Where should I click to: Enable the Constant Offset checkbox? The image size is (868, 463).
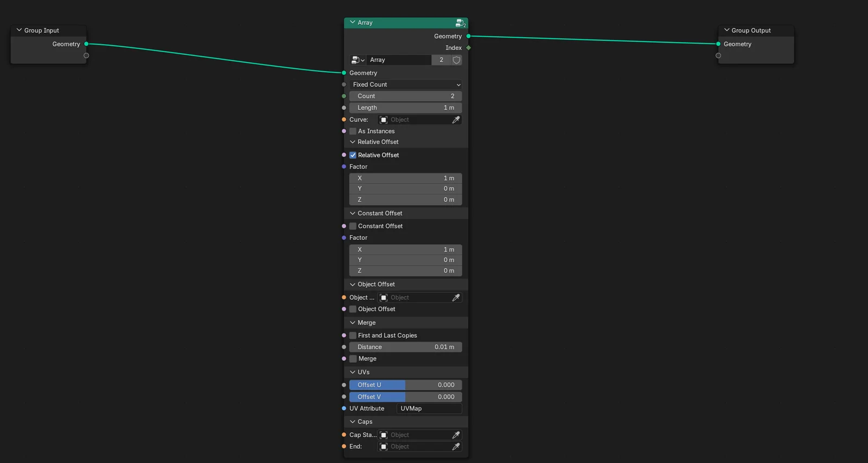(353, 226)
